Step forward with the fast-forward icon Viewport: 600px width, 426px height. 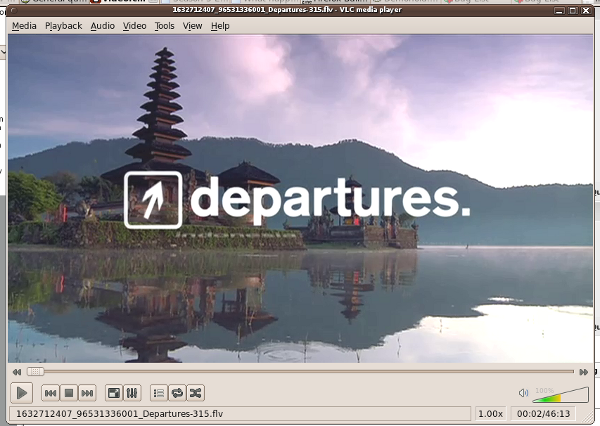pos(584,372)
